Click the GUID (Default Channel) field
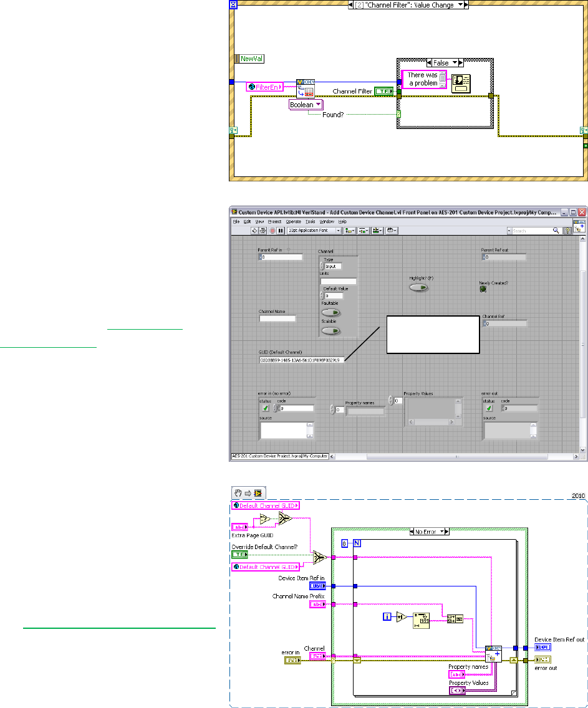Viewport: 588px width, 708px height. [301, 360]
